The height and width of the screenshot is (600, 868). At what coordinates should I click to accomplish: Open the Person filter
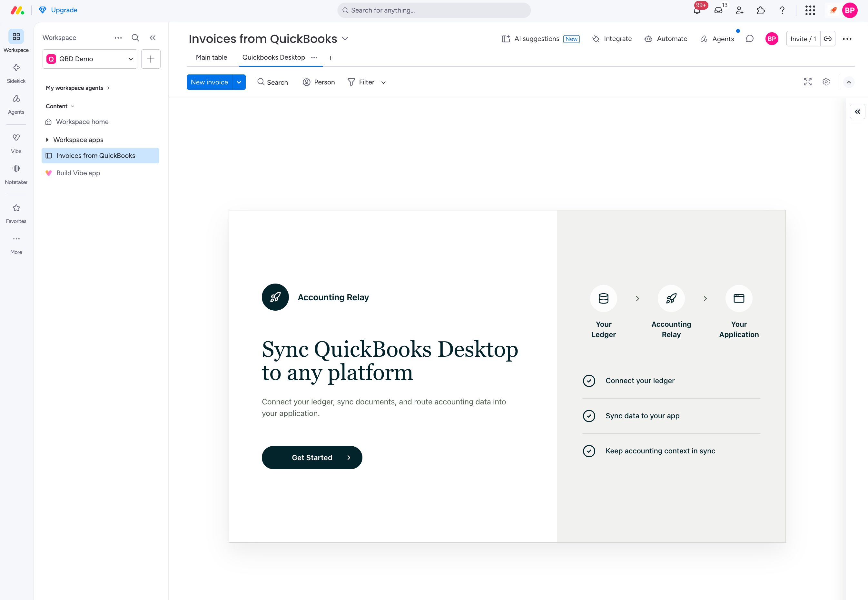click(319, 82)
